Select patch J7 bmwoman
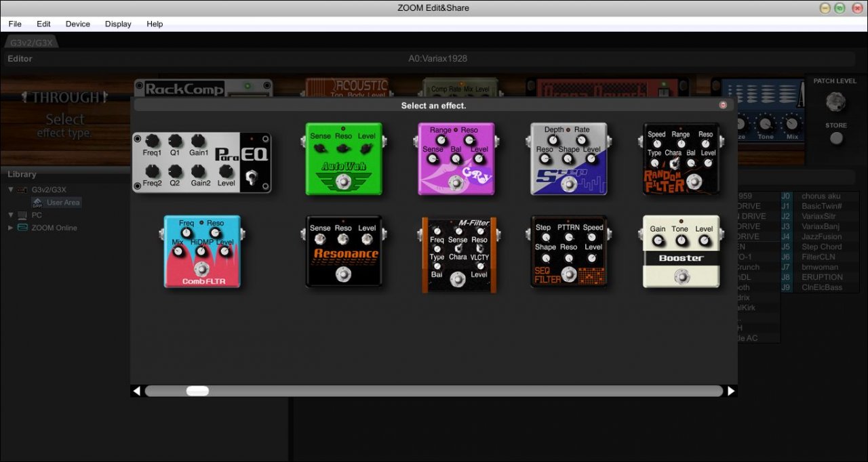 [x=820, y=267]
